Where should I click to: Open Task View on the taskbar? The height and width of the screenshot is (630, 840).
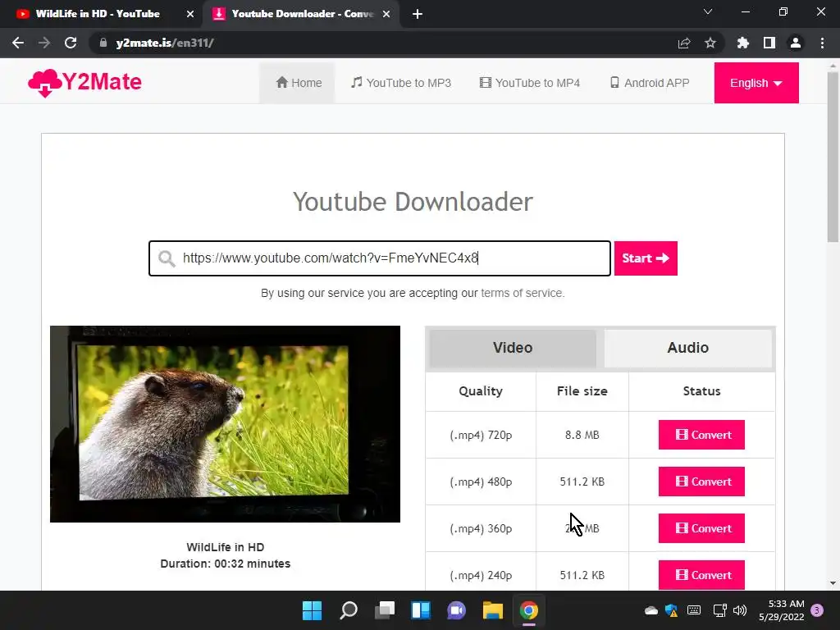[385, 610]
